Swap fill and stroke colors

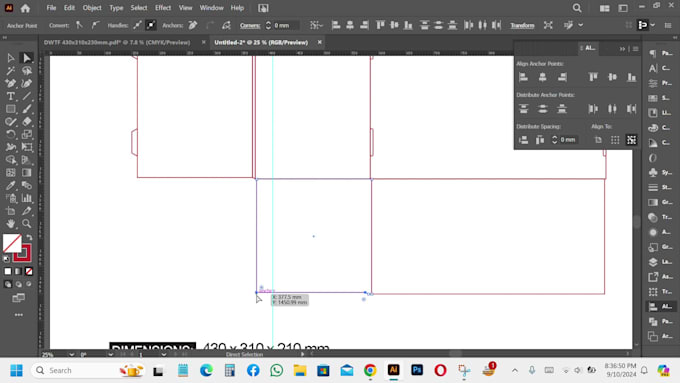coord(29,237)
